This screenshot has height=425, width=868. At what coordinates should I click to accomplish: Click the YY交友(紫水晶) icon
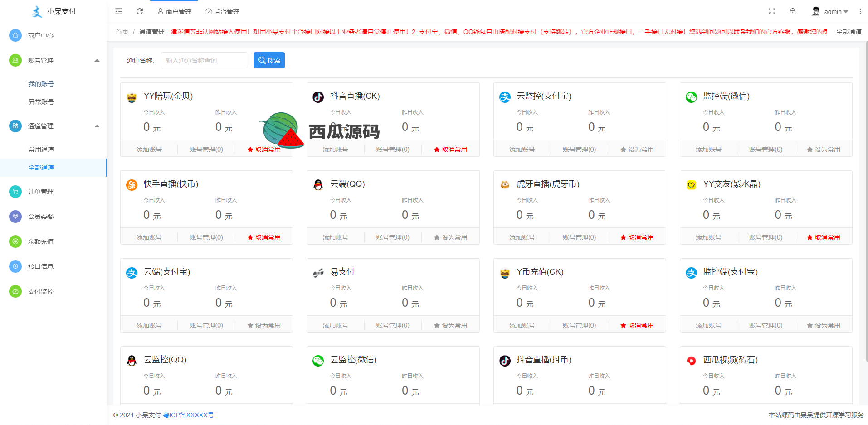tap(691, 185)
